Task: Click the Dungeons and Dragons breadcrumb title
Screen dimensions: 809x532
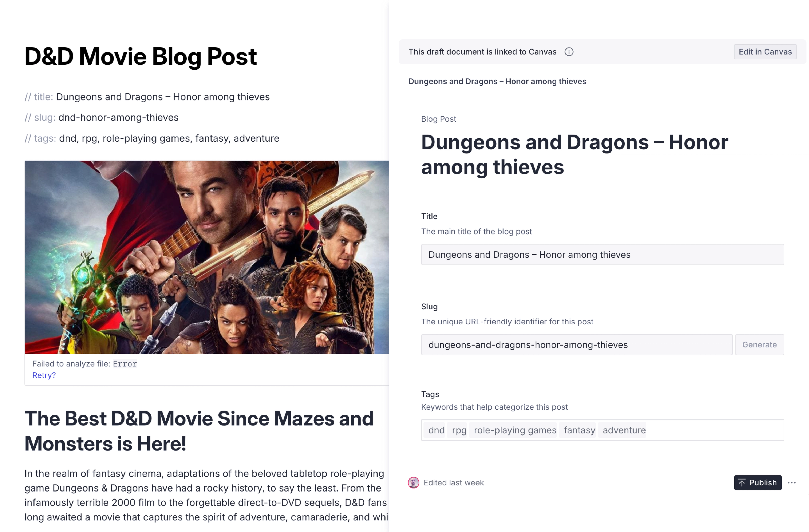Action: (497, 82)
